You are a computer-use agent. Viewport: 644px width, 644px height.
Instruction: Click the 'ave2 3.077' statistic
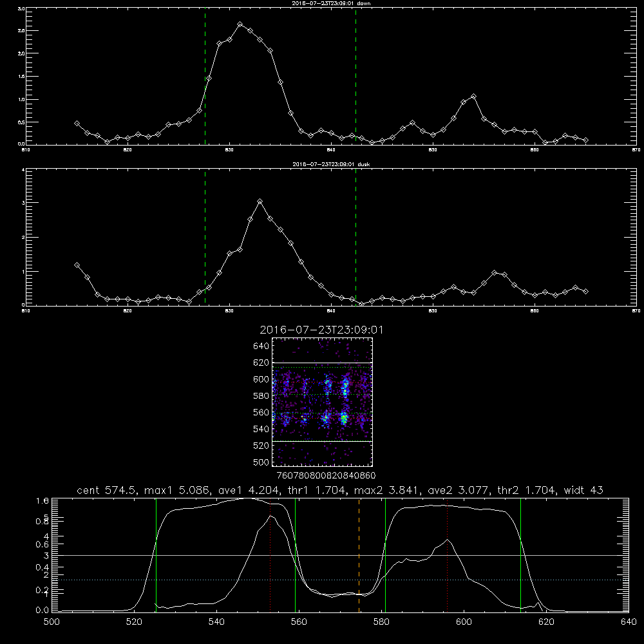459,490
